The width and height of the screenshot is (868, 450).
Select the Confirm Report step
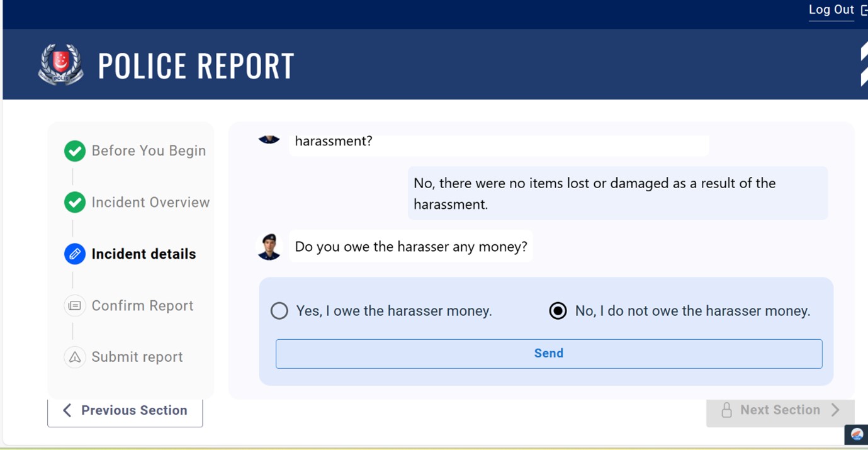click(142, 305)
